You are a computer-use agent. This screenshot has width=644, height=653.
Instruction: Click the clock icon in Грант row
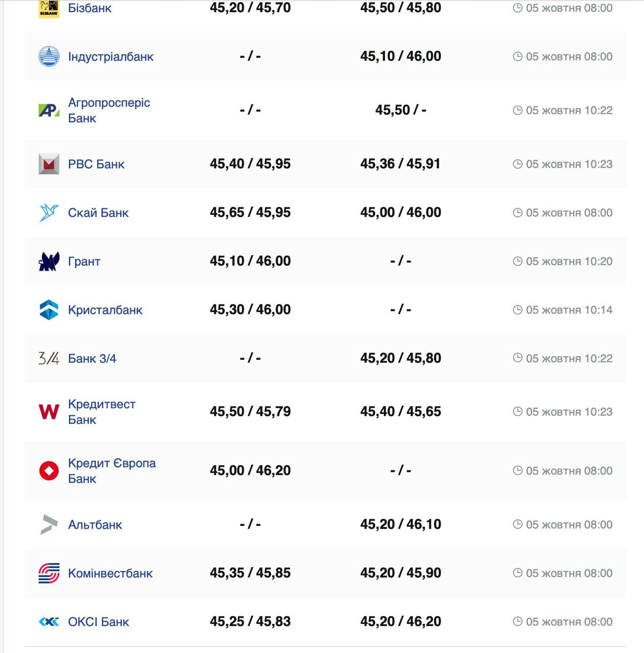[x=518, y=261]
